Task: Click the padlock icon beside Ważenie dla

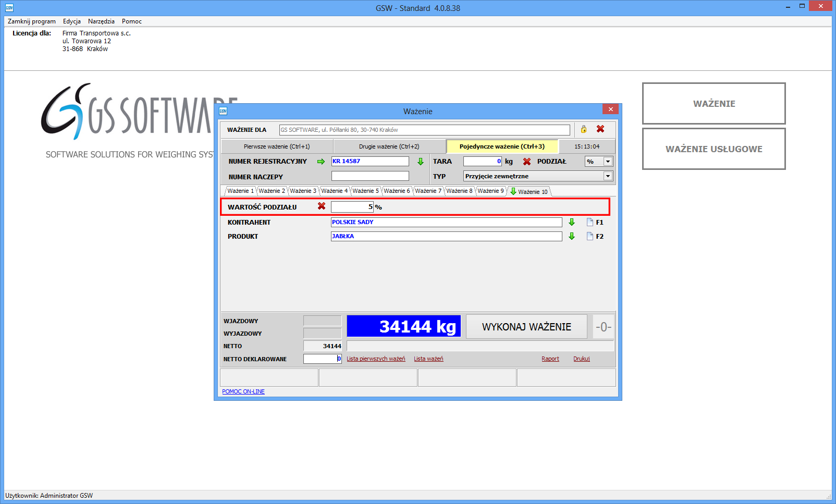Action: [x=584, y=129]
